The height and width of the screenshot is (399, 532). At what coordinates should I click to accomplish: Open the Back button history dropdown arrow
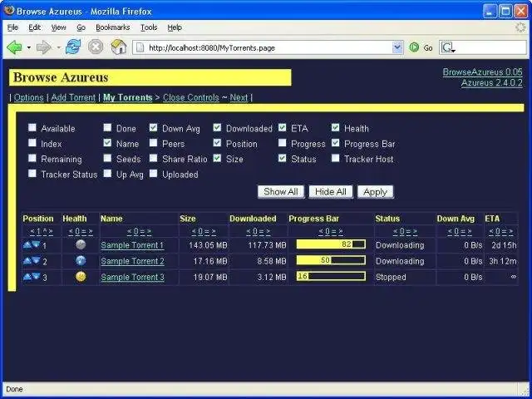(x=29, y=47)
